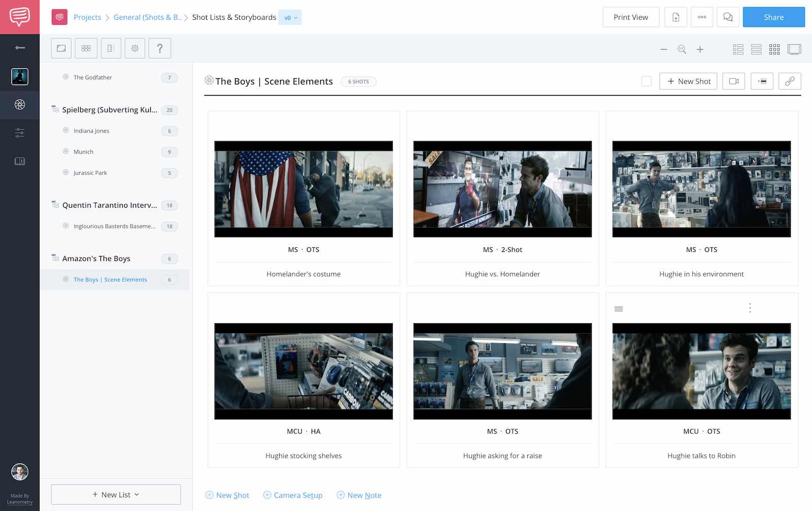Screen dimensions: 812x511
Task: Click MS · 2-Shot label under Hughie vs. Homelander
Action: [x=502, y=250]
